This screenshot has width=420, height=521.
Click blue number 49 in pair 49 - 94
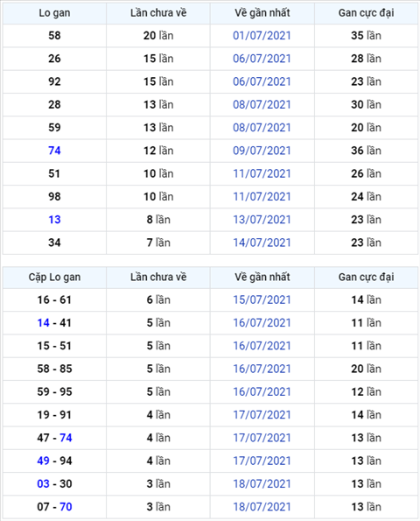(43, 461)
